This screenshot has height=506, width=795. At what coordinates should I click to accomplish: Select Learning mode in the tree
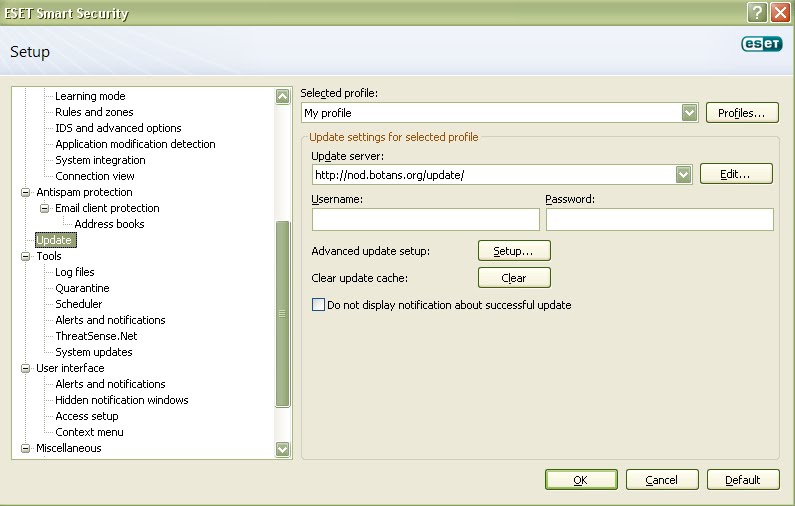(90, 96)
